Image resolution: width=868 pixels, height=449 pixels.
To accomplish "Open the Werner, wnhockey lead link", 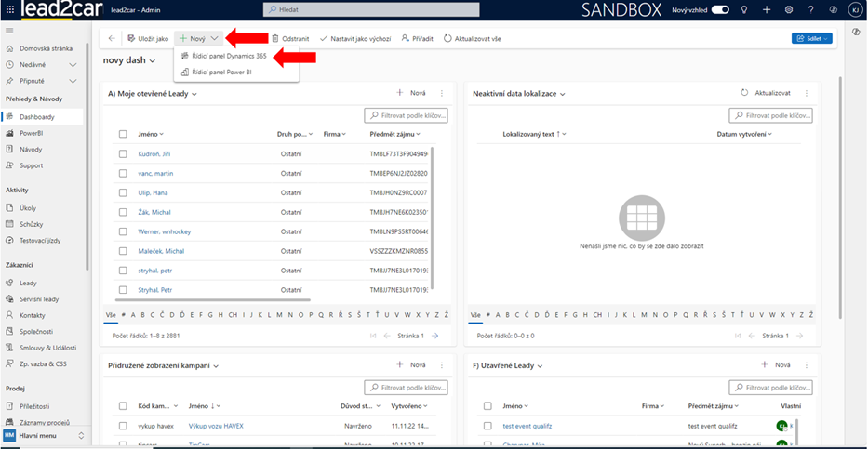I will [x=164, y=231].
